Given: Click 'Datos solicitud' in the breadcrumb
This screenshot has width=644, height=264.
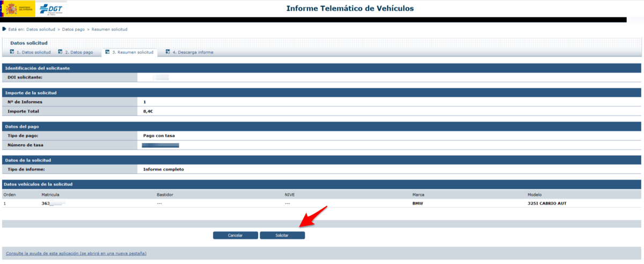Looking at the screenshot, I should [40, 29].
